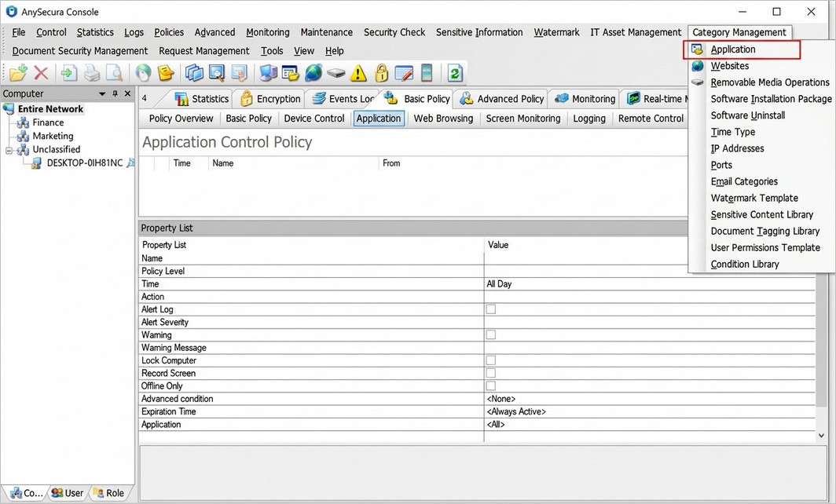The image size is (836, 504).
Task: Click the AnySecura app icon in title bar
Action: 11,11
